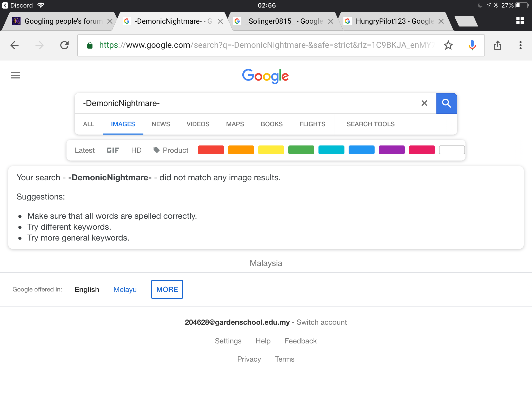Viewport: 532px width, 399px height.
Task: Tap the browser back arrow
Action: [x=15, y=45]
